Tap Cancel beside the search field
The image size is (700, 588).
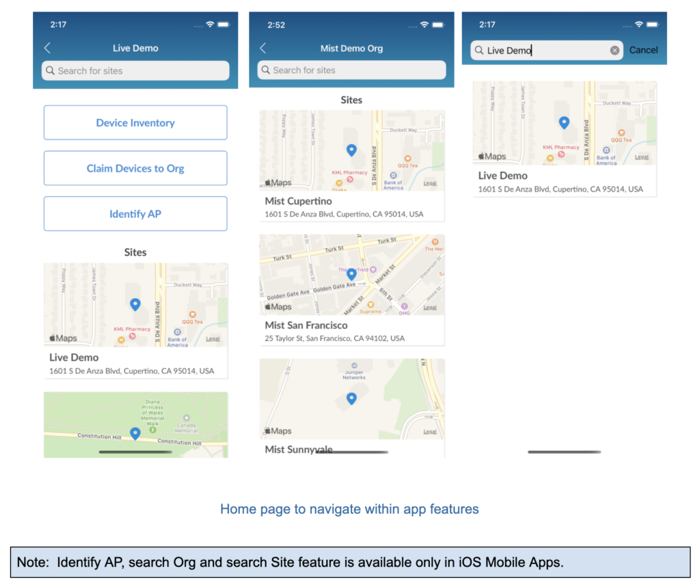point(643,49)
